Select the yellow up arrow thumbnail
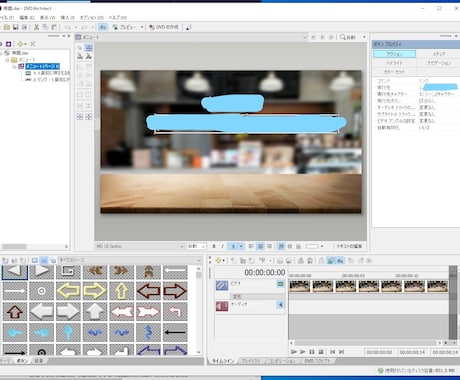 click(121, 291)
